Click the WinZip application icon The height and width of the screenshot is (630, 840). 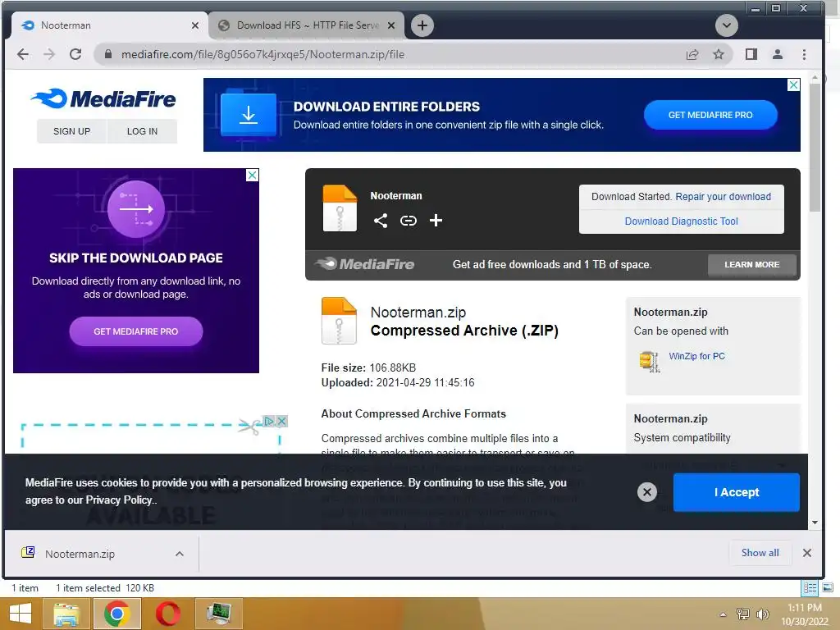click(x=650, y=361)
